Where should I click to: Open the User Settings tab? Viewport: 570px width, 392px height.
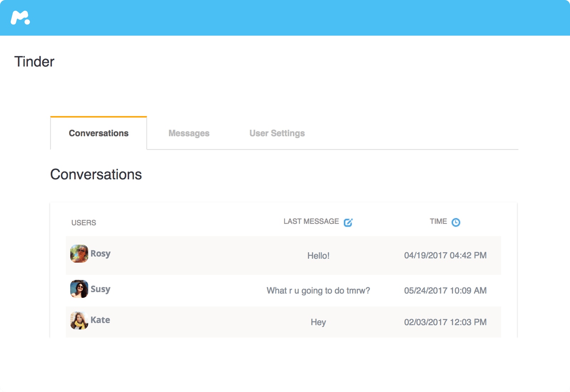[x=277, y=133]
